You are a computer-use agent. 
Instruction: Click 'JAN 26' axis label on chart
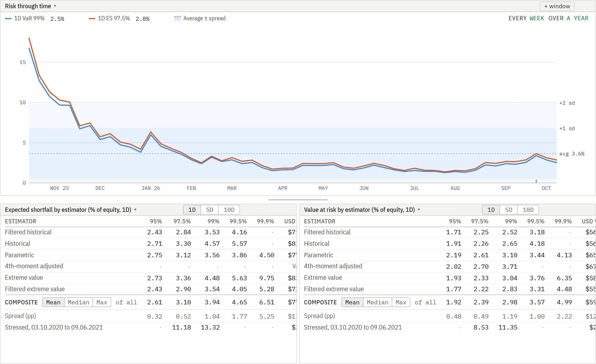click(151, 188)
